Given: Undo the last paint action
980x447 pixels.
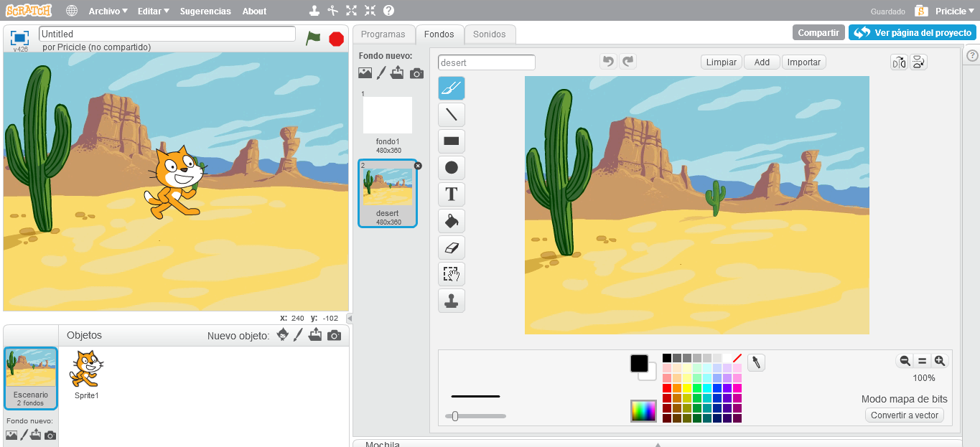Looking at the screenshot, I should click(x=608, y=62).
